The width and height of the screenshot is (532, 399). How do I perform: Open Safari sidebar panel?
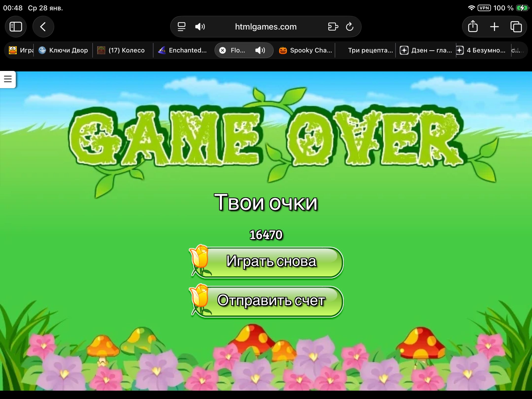[x=16, y=27]
